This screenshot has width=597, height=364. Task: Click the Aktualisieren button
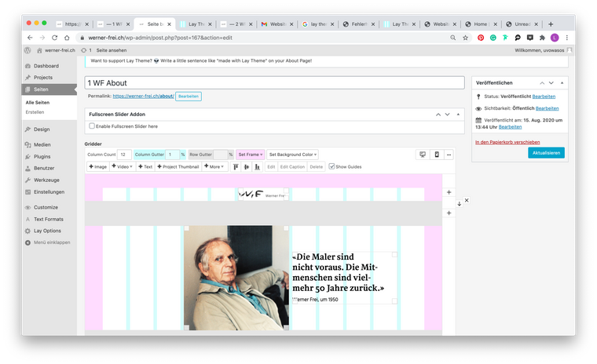(x=546, y=152)
